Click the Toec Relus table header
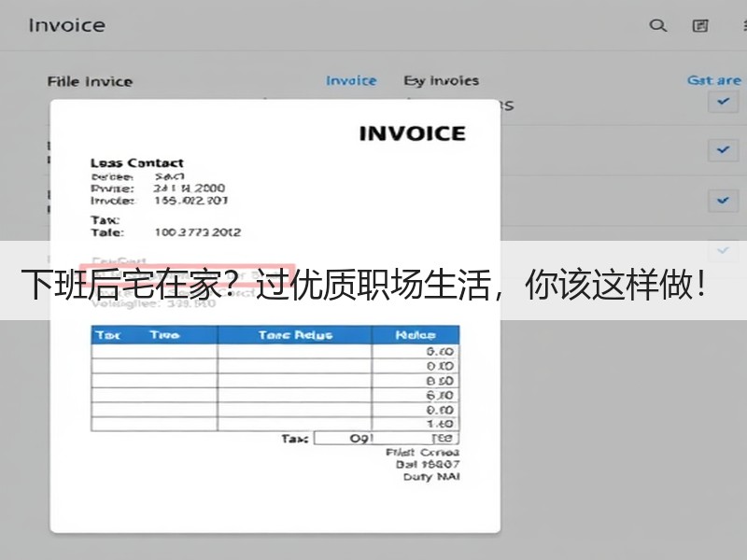Image resolution: width=747 pixels, height=560 pixels. 295,335
